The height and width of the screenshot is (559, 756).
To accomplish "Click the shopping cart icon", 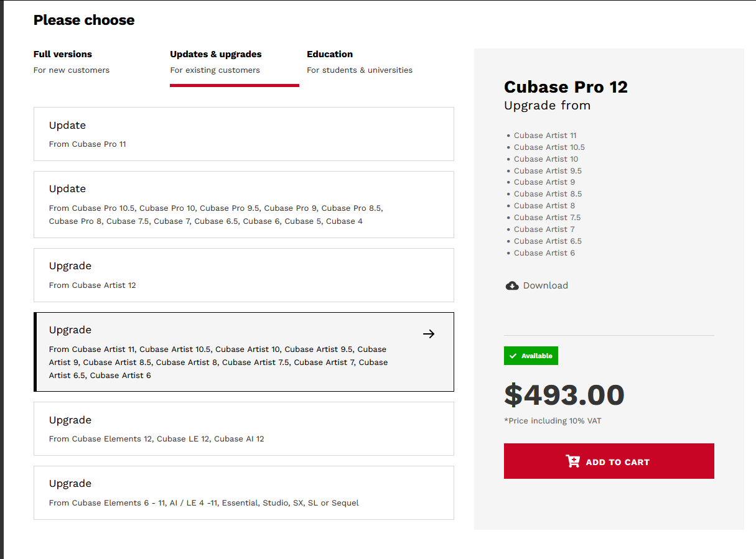I will pos(572,461).
